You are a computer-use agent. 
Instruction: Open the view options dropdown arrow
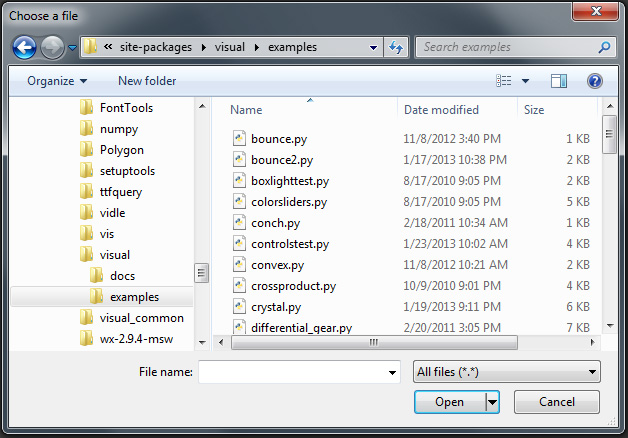[x=525, y=81]
